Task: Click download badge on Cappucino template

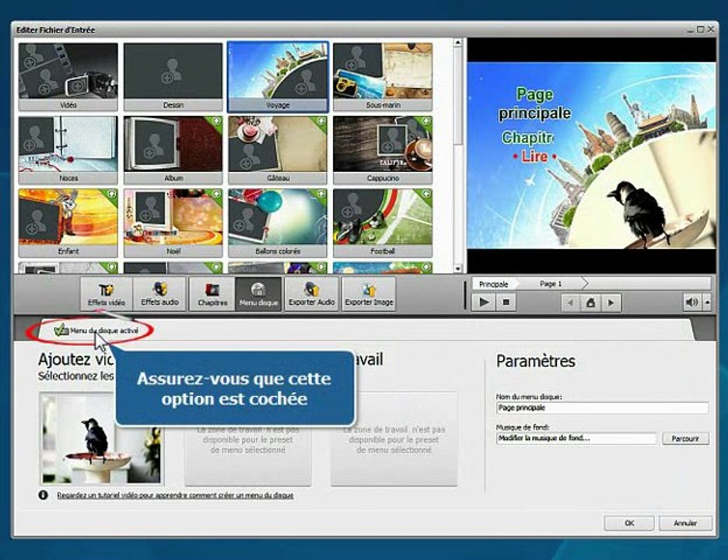Action: click(x=425, y=121)
